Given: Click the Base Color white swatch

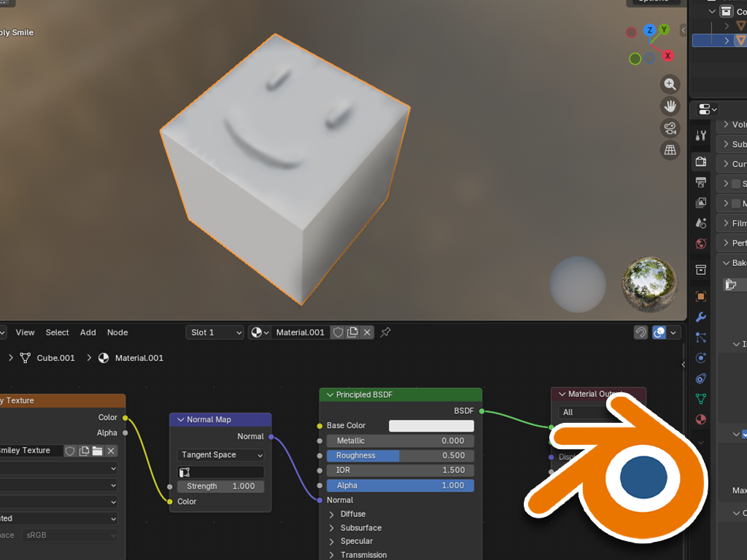Looking at the screenshot, I should 431,426.
